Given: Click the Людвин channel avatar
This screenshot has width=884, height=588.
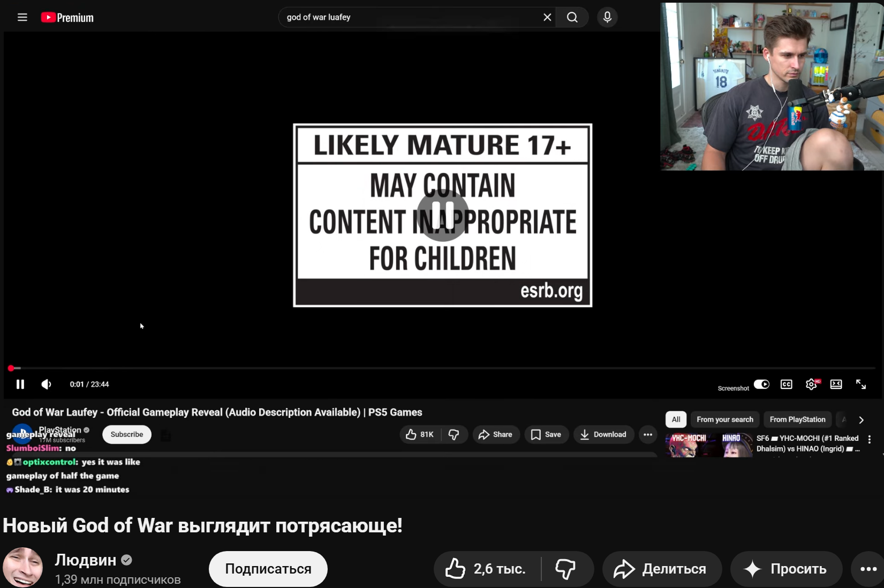Looking at the screenshot, I should pyautogui.click(x=22, y=567).
